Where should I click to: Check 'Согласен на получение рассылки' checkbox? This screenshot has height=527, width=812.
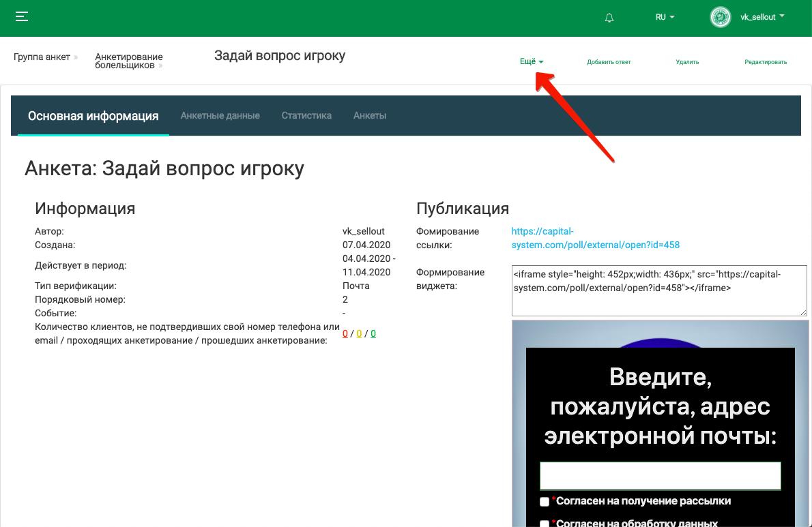tap(545, 502)
